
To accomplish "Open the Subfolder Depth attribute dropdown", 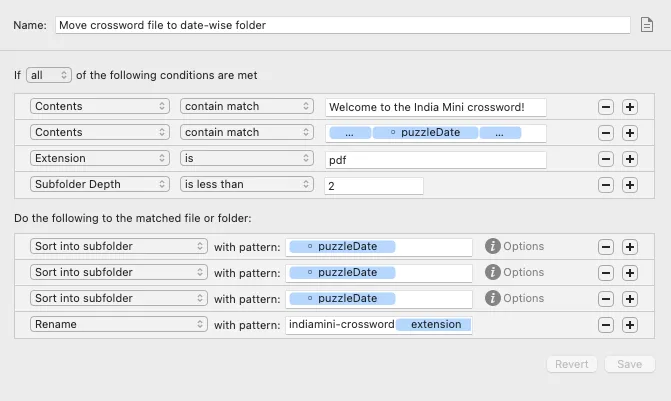I will [100, 184].
